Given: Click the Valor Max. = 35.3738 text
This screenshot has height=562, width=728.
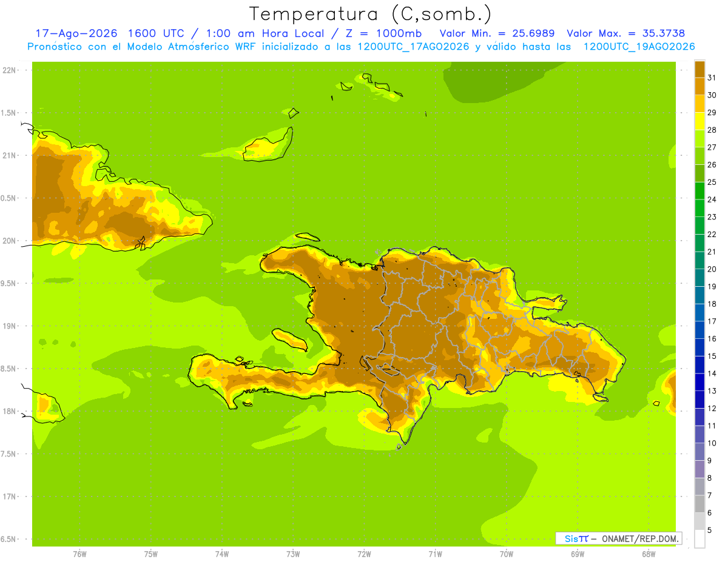Looking at the screenshot, I should pos(625,33).
